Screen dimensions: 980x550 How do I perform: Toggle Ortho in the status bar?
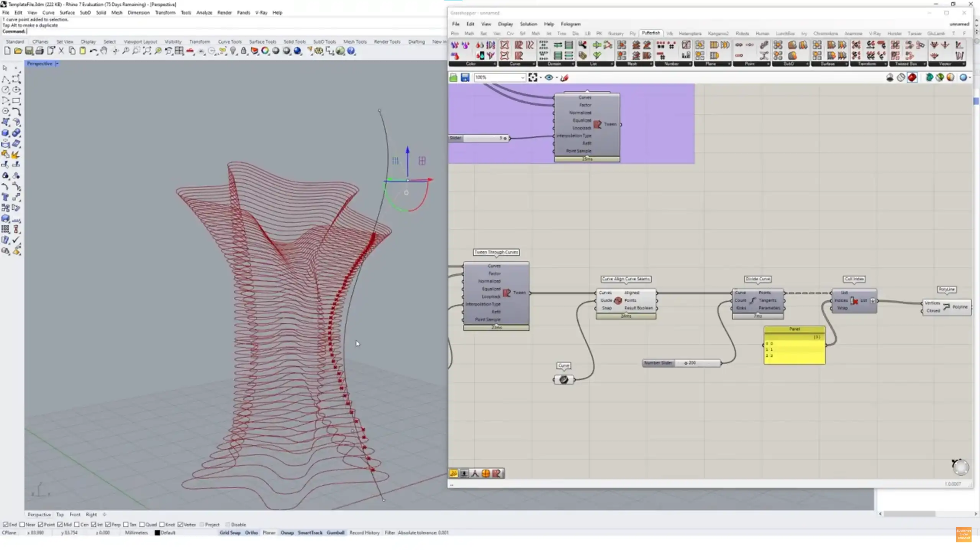click(251, 532)
